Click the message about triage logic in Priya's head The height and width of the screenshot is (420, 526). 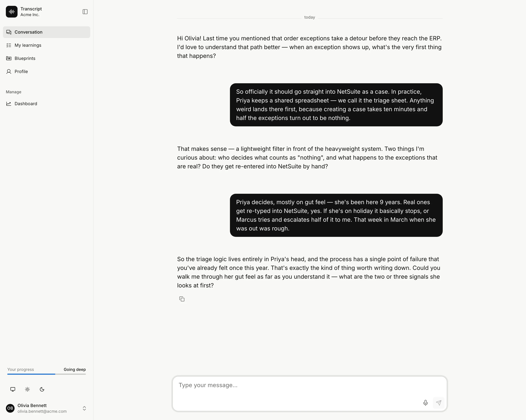[309, 272]
